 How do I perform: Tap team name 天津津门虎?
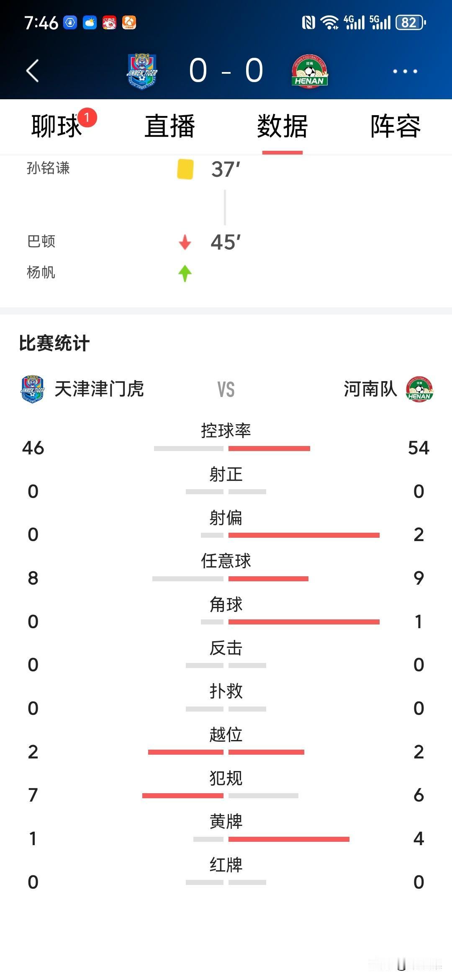point(99,389)
